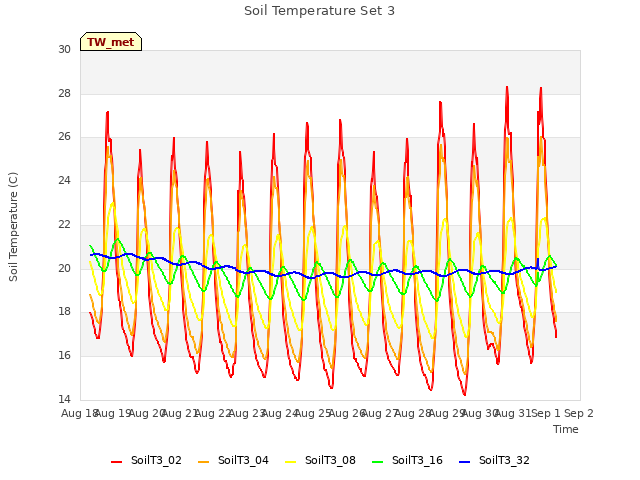Click the Aug 25 x-axis tick label
This screenshot has width=640, height=480.
click(312, 414)
